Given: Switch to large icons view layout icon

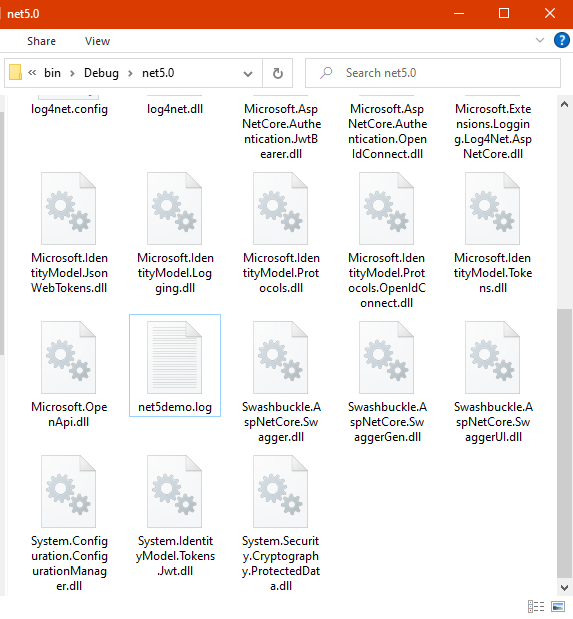Looking at the screenshot, I should point(558,606).
